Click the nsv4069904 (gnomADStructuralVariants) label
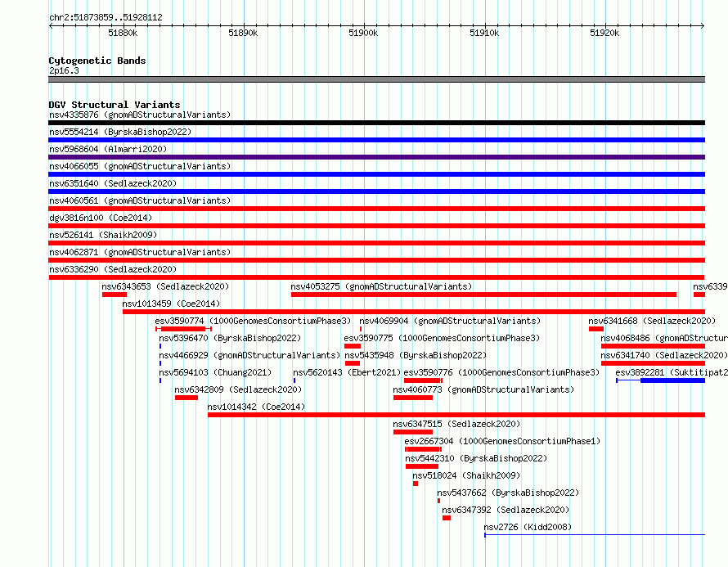Image resolution: width=728 pixels, height=567 pixels. 450,321
